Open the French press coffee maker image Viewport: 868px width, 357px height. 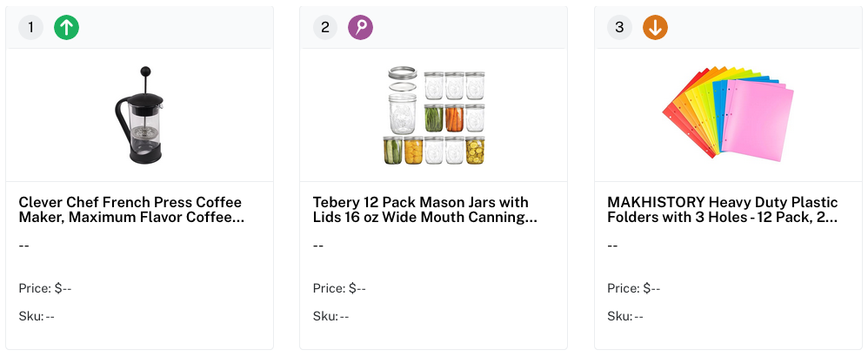tap(139, 115)
